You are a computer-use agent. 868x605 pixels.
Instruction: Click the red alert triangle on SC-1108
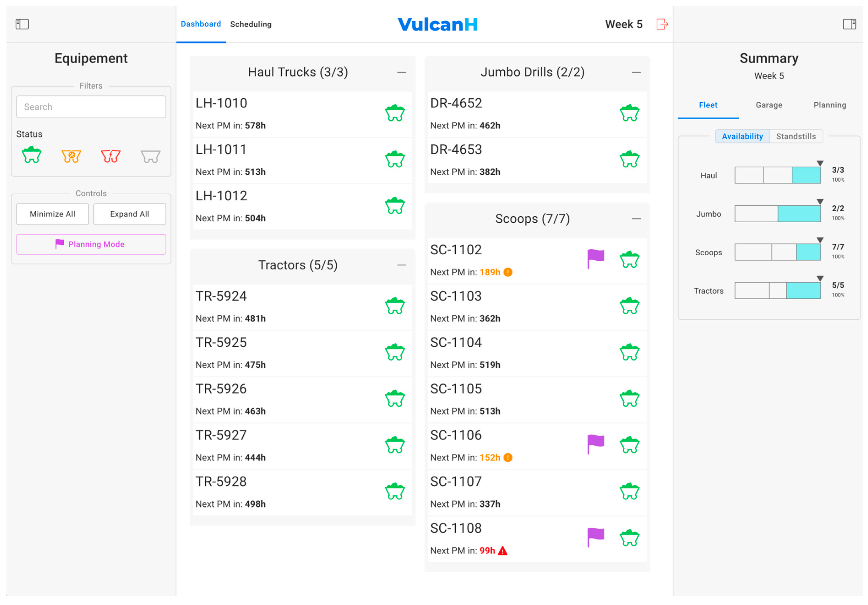click(502, 550)
